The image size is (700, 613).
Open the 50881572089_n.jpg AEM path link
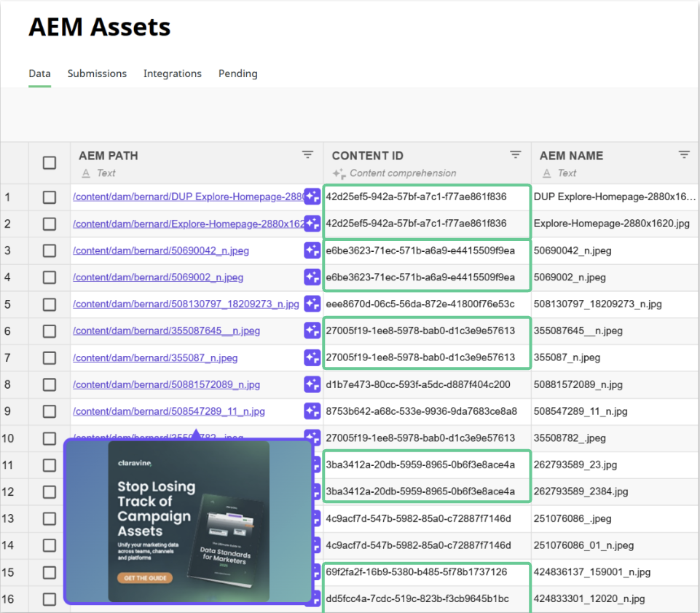click(x=166, y=384)
